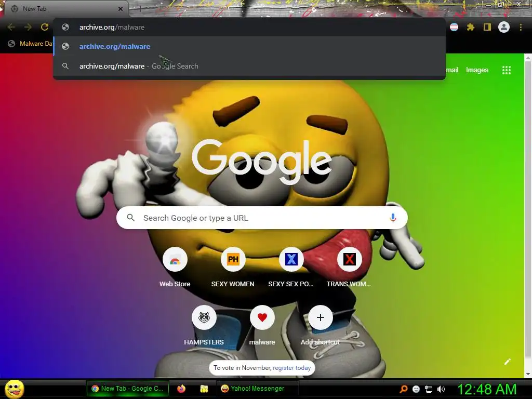
Task: Open the Web Store shortcut
Action: 175,267
